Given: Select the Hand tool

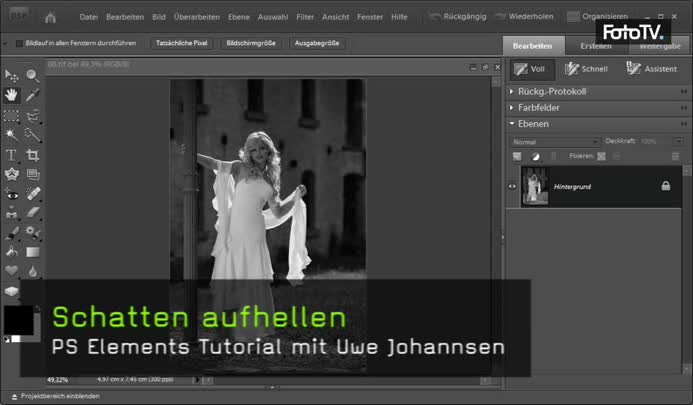Looking at the screenshot, I should pyautogui.click(x=11, y=95).
